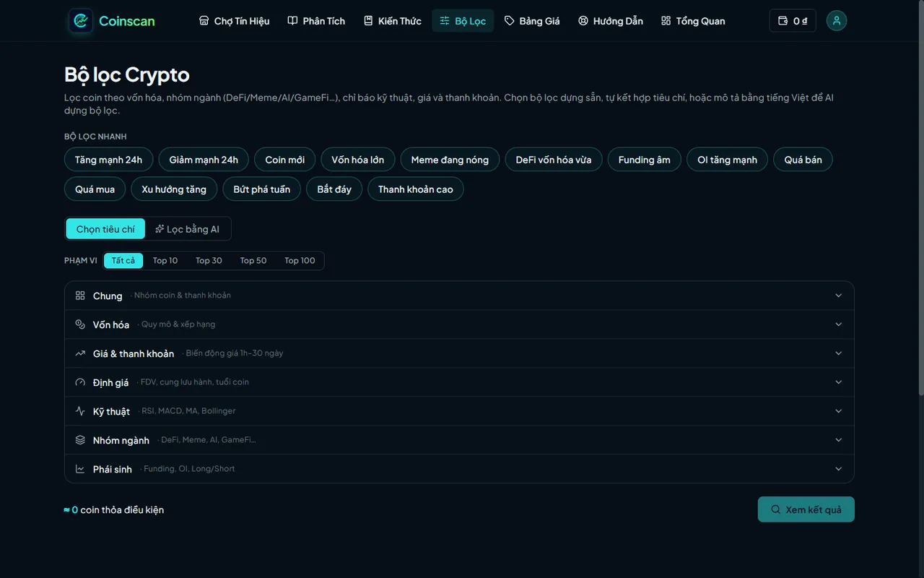
Task: Open the user profile avatar icon
Action: tap(837, 21)
